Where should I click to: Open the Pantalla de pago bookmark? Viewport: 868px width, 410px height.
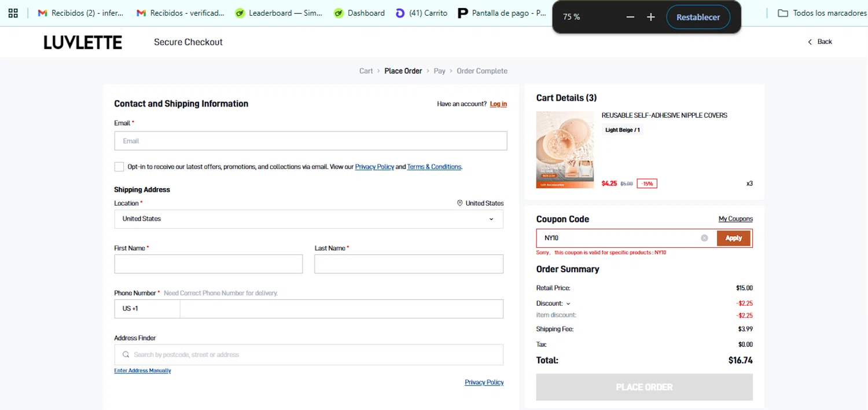(502, 13)
